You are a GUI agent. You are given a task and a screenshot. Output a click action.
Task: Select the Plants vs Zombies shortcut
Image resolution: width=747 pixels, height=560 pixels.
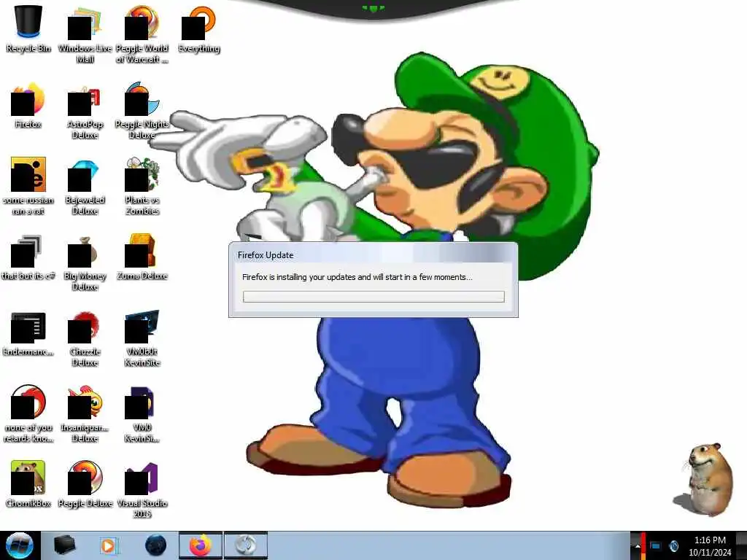142,186
